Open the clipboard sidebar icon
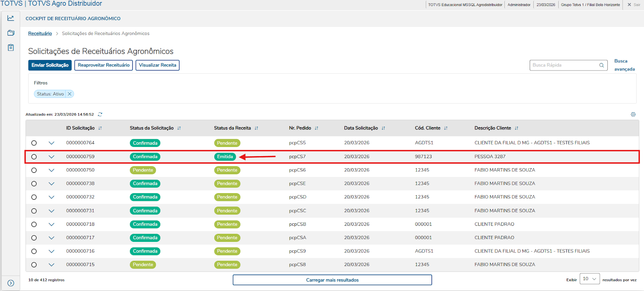Image resolution: width=644 pixels, height=291 pixels. 10,47
